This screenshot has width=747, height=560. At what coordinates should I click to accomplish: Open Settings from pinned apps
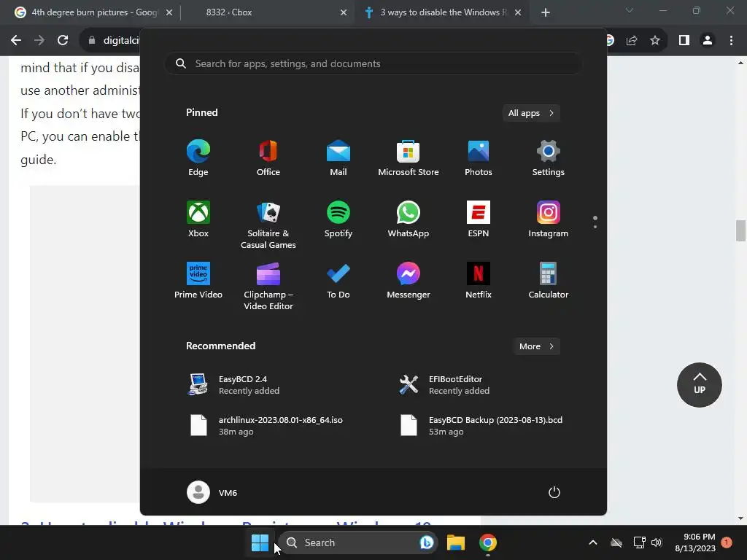(x=549, y=158)
